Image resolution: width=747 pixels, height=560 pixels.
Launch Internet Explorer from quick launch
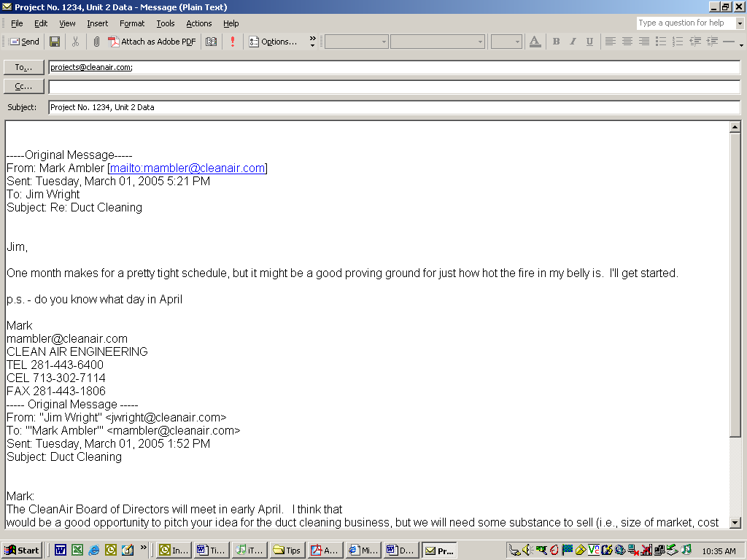click(94, 551)
